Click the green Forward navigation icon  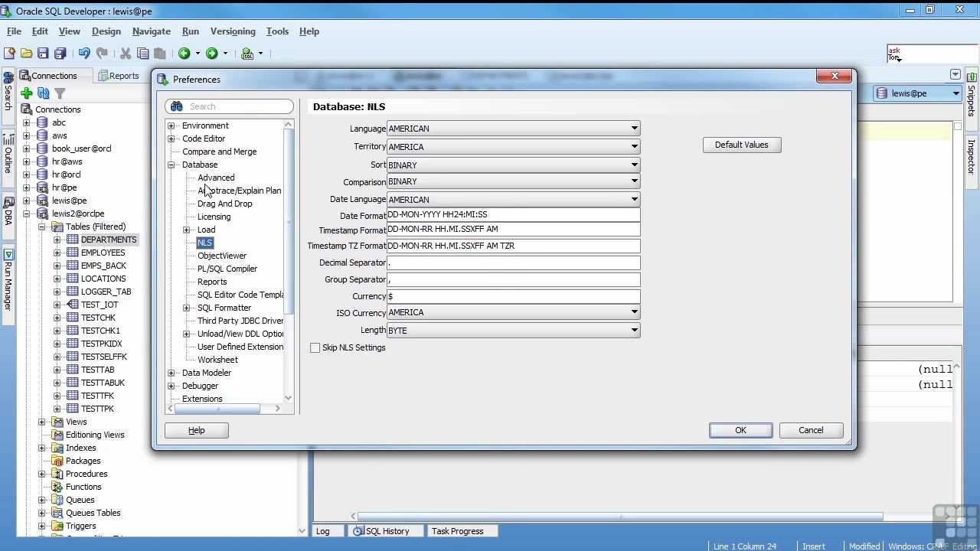[x=211, y=54]
